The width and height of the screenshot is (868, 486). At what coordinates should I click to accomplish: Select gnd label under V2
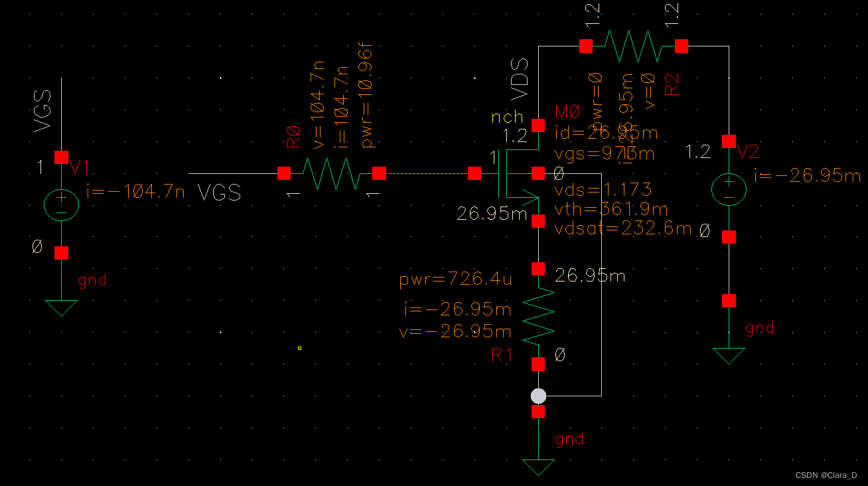[x=760, y=327]
